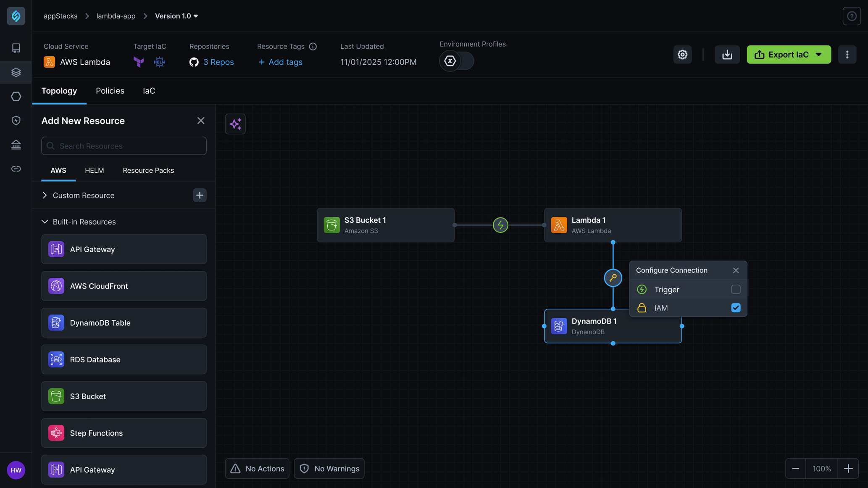
Task: Switch to the Policies tab
Action: coord(110,91)
